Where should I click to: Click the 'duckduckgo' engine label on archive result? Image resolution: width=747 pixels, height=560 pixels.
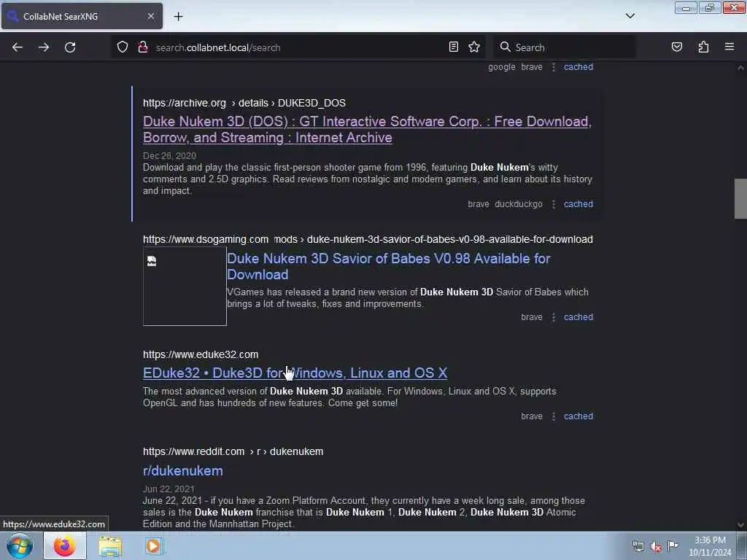point(519,204)
